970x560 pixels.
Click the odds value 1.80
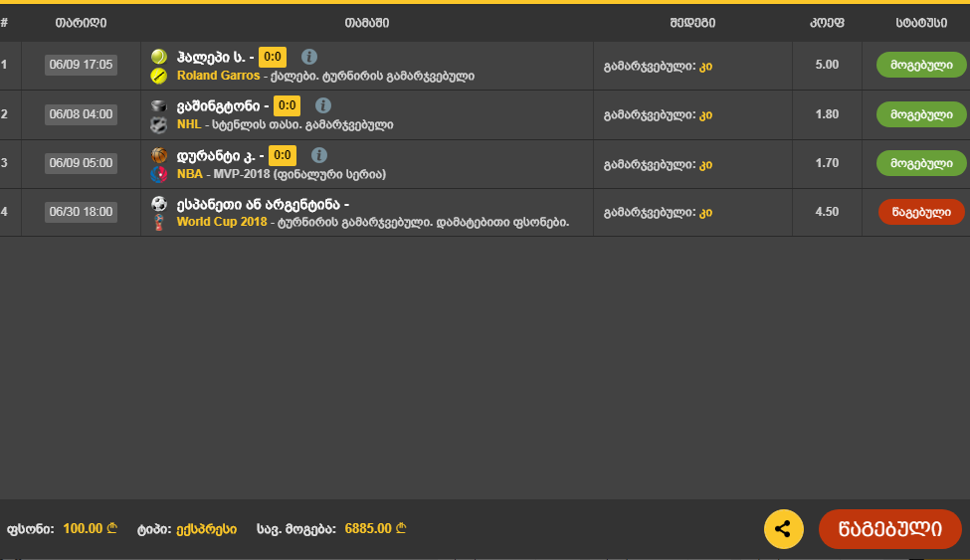(x=827, y=113)
